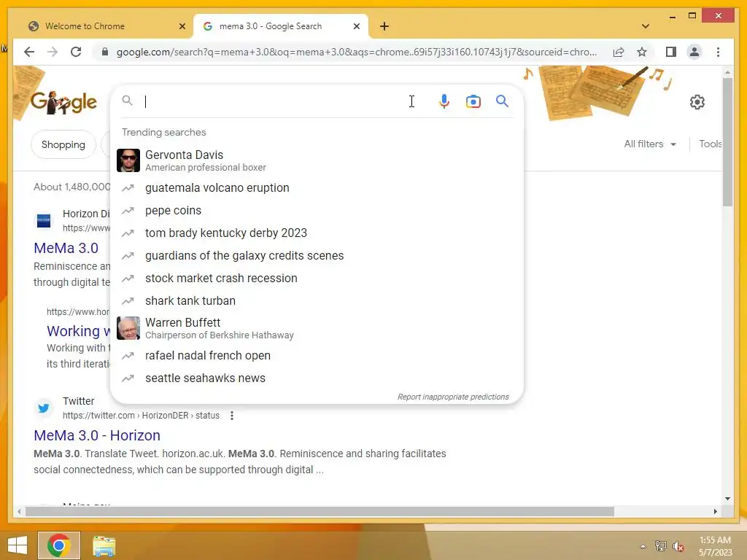Choose the pepe coins suggestion

pos(317,211)
